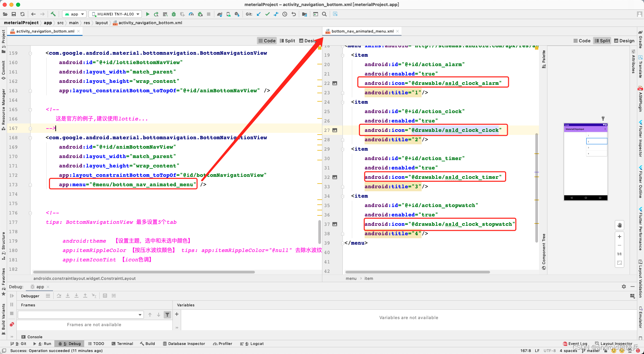
Task: Click the Evaluate Expression calculator icon
Action: click(105, 296)
